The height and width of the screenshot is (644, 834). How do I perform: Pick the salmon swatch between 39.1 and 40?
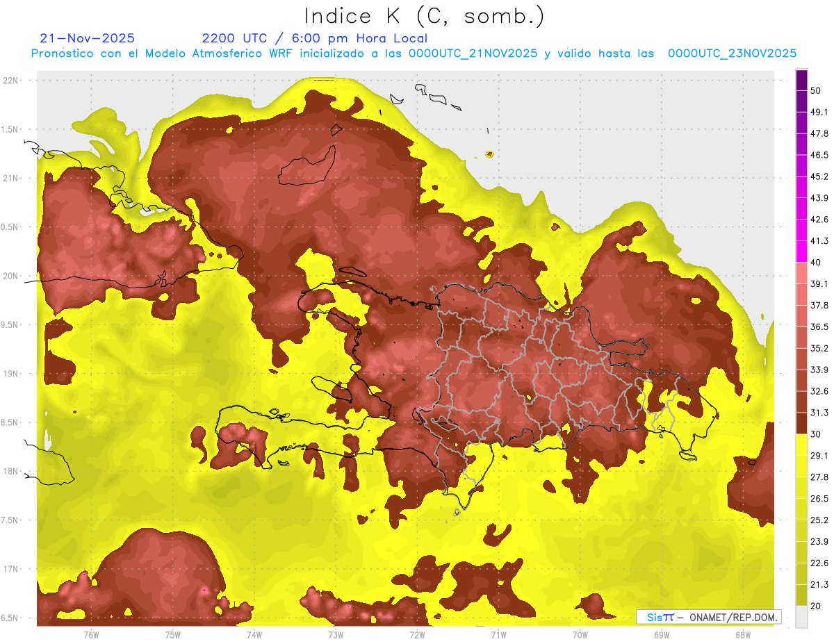click(801, 273)
